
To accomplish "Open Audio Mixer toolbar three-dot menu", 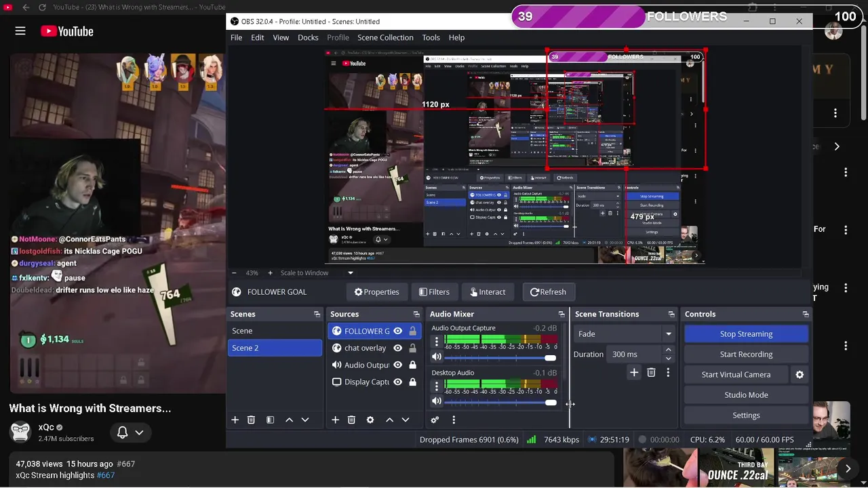I will [454, 420].
